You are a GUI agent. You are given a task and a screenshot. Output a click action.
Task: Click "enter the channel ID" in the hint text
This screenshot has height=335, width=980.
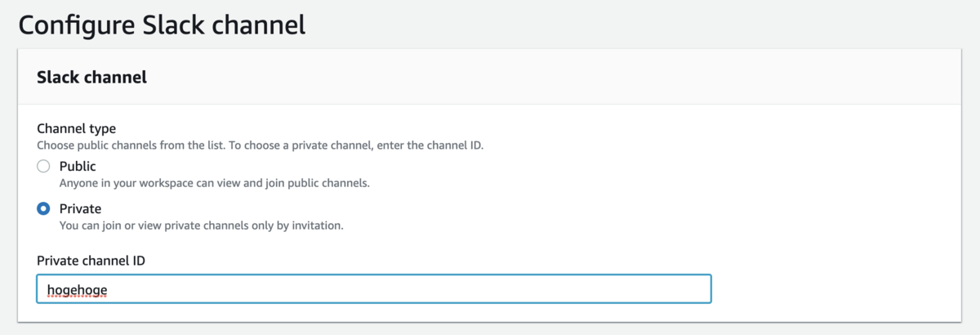pos(439,145)
